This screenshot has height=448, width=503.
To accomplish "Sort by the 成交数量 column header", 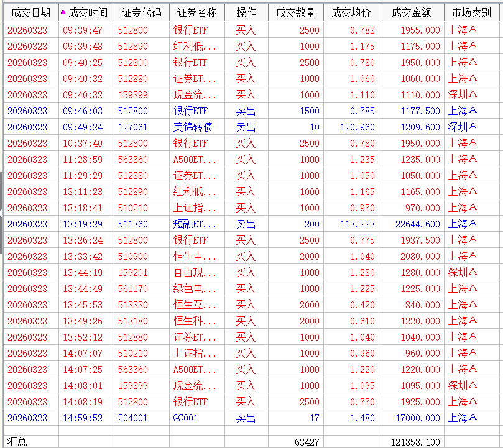I will click(295, 12).
